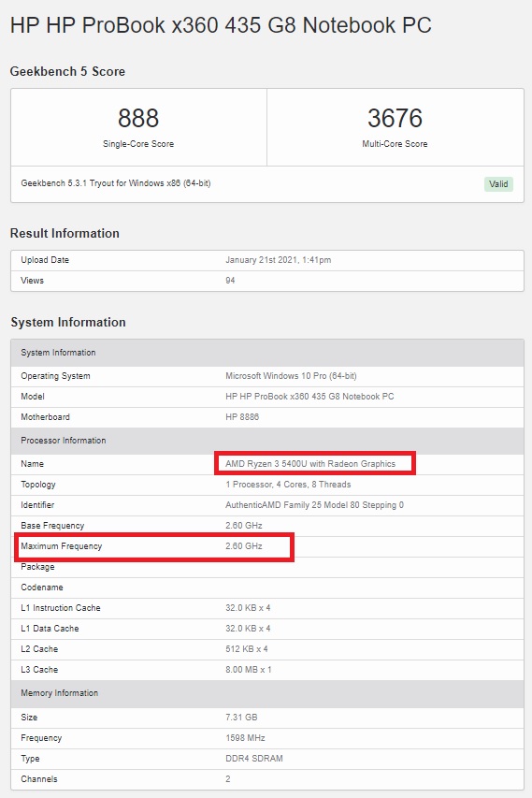Click the HP ProBook x360 435 G8 page title
Screen dimensions: 532x798
tap(221, 25)
